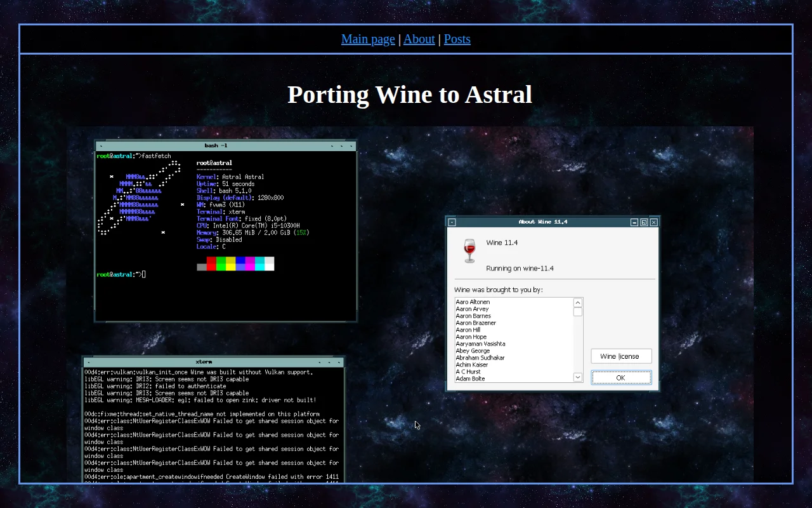Click the Vulkan support error line in xterm
Screen dimensions: 812x508
pyautogui.click(x=199, y=373)
